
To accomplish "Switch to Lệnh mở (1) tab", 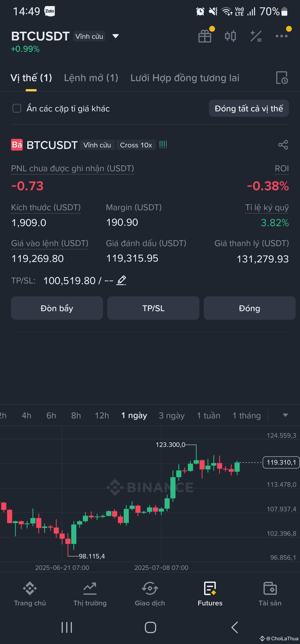I will pyautogui.click(x=91, y=78).
